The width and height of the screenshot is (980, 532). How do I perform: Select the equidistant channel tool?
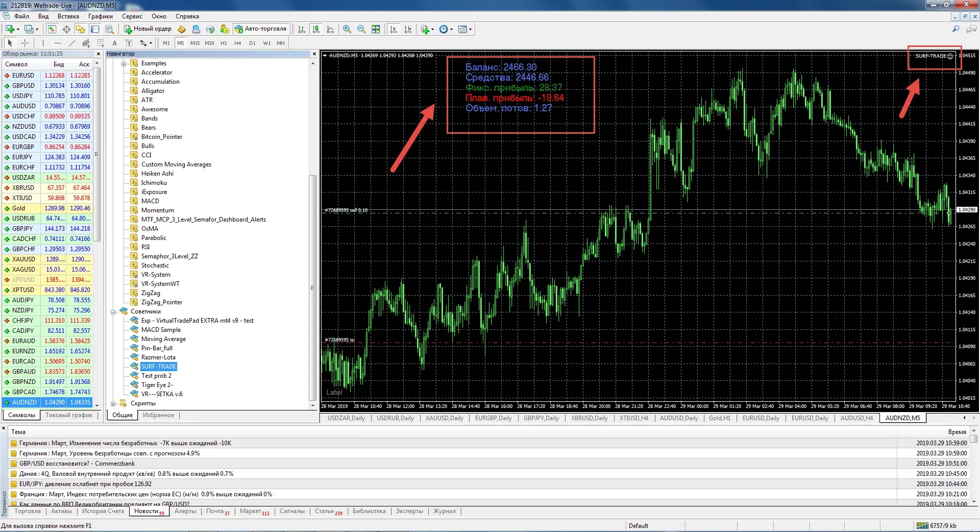(86, 43)
